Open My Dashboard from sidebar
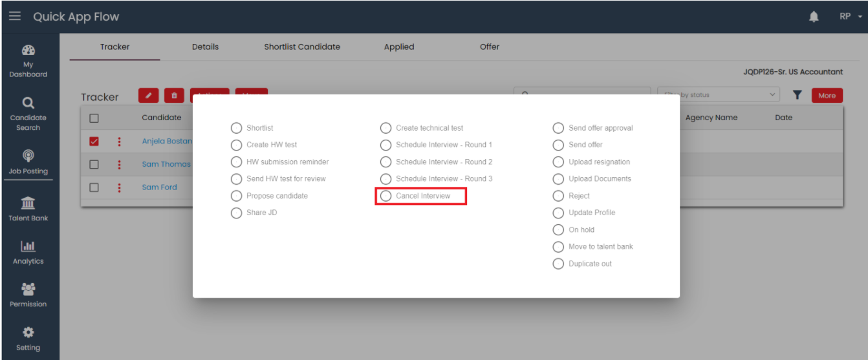This screenshot has height=360, width=868. (x=28, y=61)
